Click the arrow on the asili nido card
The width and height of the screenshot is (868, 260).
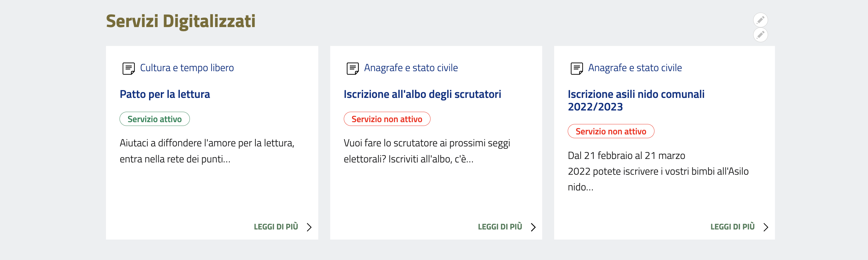click(765, 227)
